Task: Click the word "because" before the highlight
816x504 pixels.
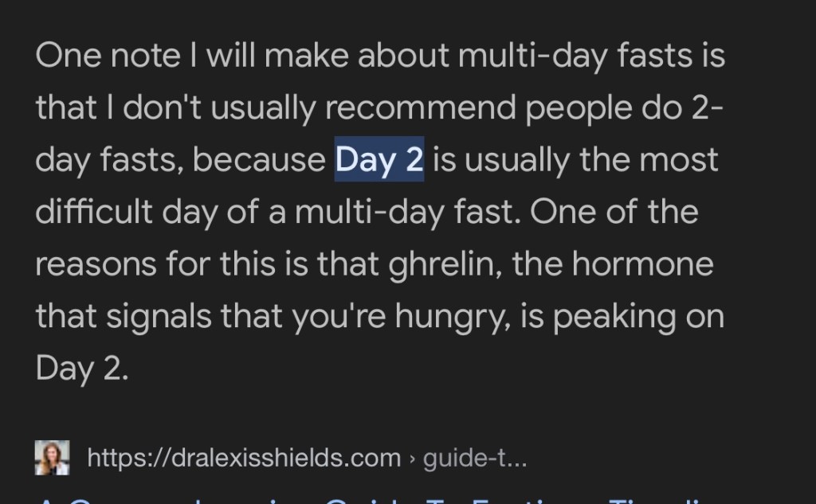Action: point(259,160)
